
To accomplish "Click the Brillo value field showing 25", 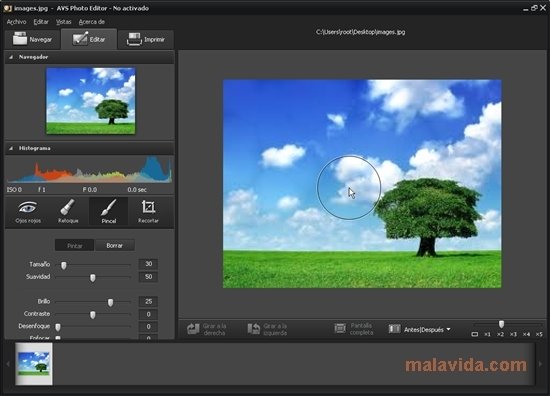I will (x=148, y=302).
